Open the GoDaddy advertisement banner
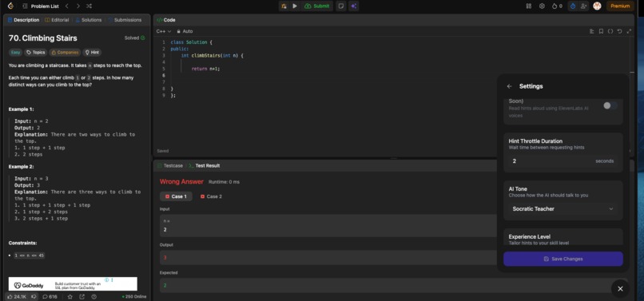644x301 pixels. (x=73, y=284)
